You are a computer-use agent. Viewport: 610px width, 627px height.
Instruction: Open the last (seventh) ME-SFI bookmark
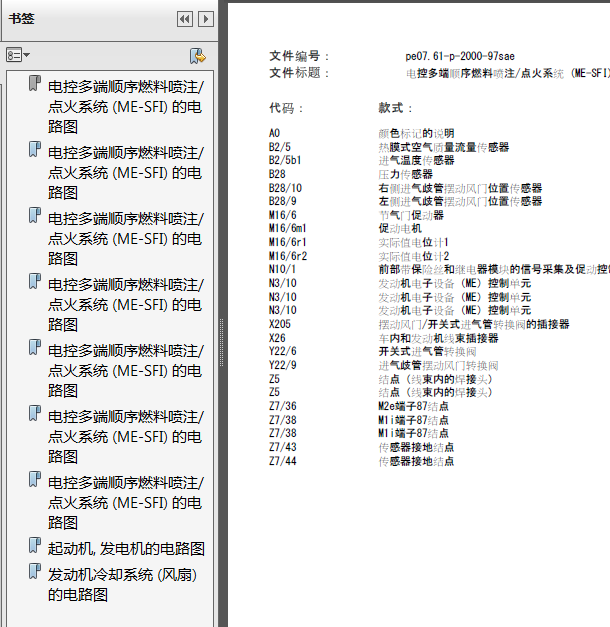126,503
